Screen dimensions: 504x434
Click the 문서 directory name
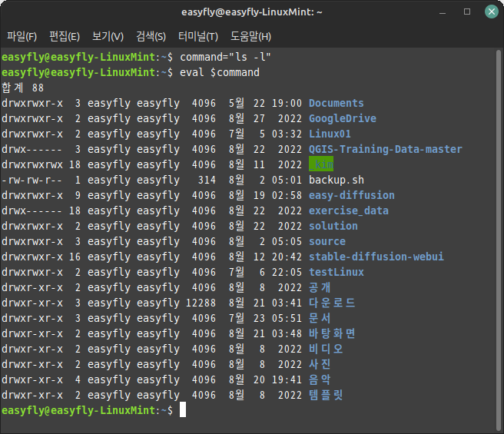(320, 318)
